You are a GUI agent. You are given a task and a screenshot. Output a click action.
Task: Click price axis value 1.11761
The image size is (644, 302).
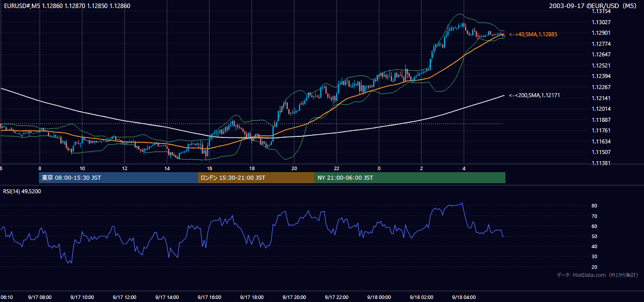(601, 130)
